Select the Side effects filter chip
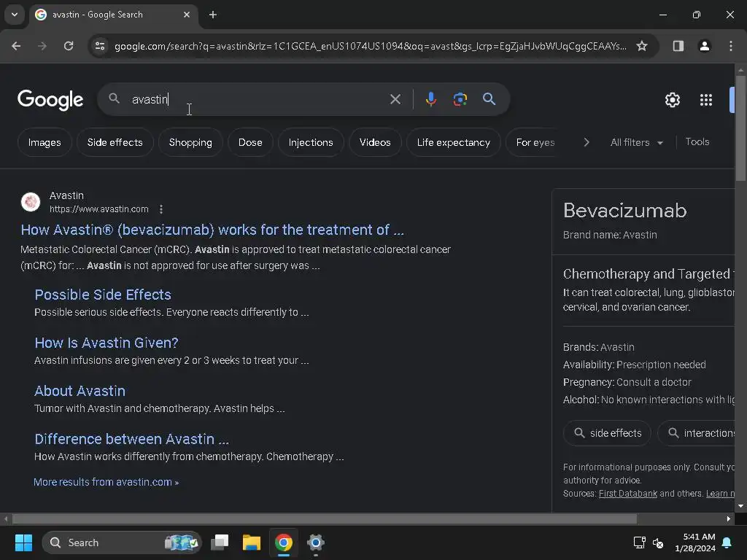 [x=115, y=142]
